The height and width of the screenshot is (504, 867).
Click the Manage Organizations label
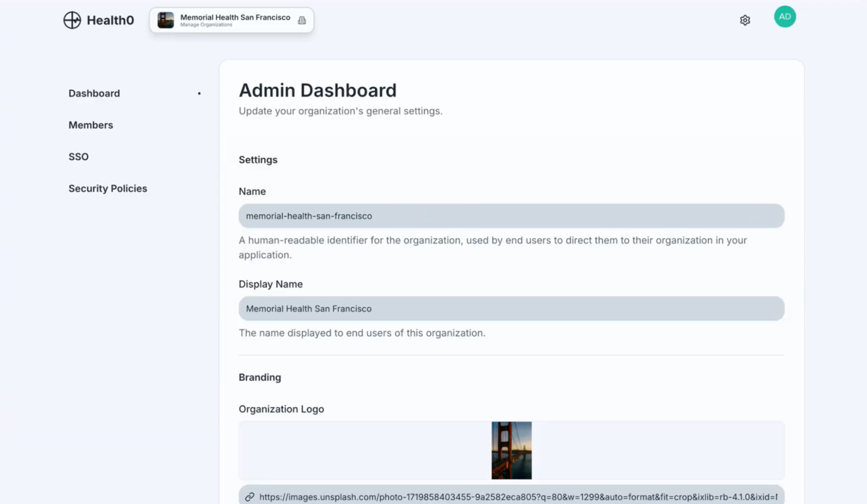[206, 25]
